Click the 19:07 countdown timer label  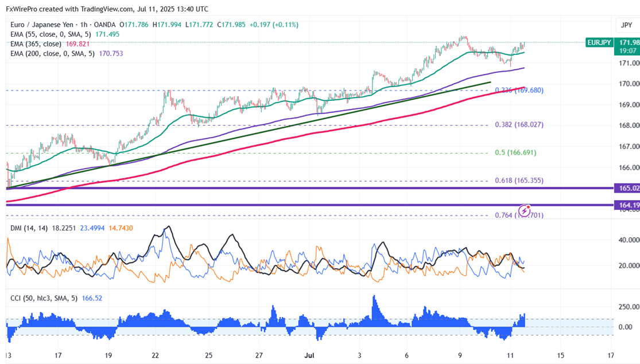(x=627, y=51)
